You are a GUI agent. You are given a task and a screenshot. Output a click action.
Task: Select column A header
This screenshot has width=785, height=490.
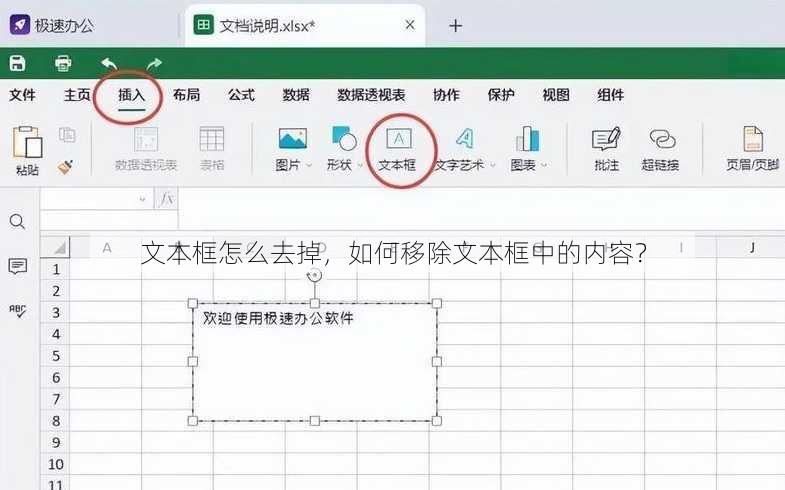point(106,247)
